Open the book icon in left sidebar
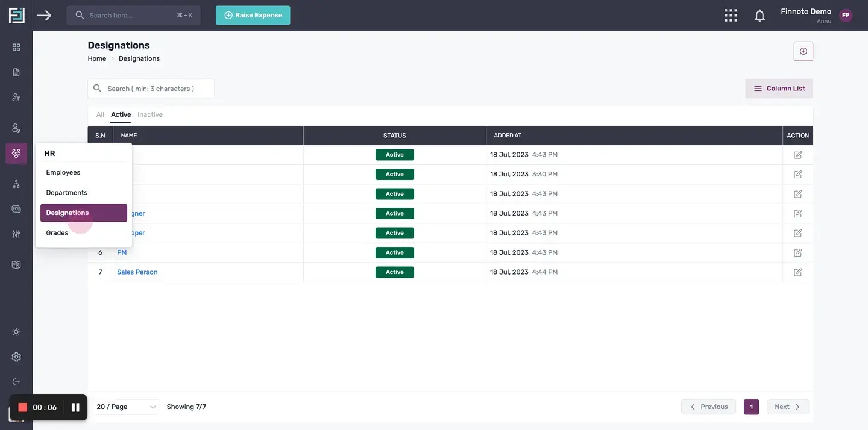Screen dimensions: 868x430 (16, 264)
